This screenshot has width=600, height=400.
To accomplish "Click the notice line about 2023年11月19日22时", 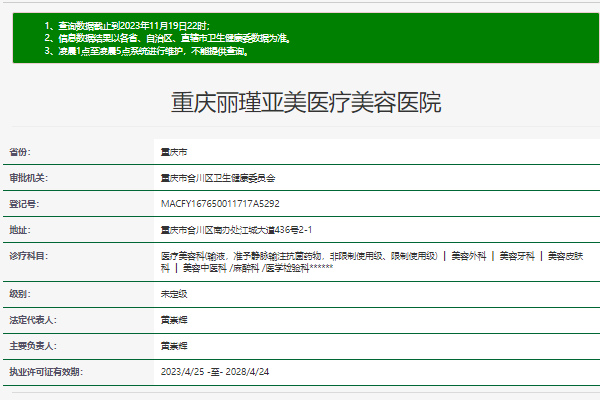I will pos(127,26).
